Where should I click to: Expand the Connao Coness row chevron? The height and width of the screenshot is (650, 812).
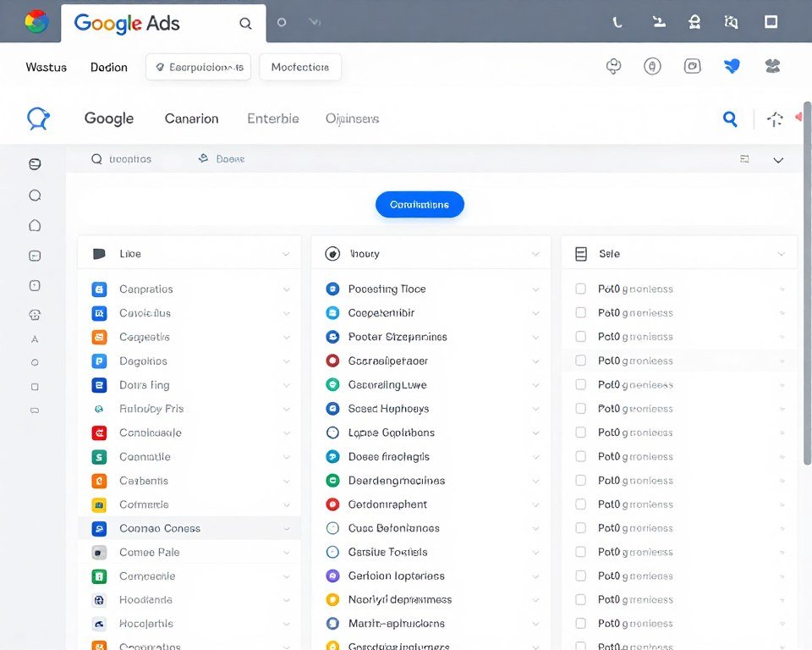287,529
